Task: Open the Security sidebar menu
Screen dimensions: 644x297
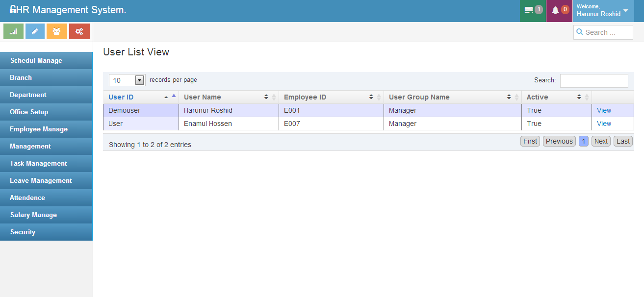Action: click(23, 232)
